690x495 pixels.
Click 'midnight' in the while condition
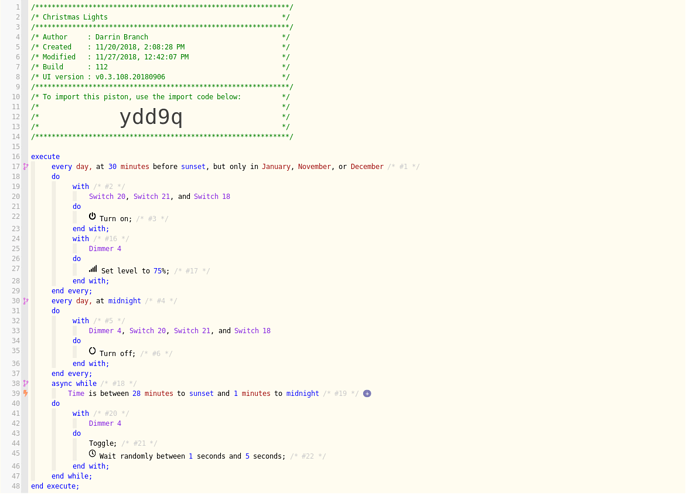tap(303, 393)
